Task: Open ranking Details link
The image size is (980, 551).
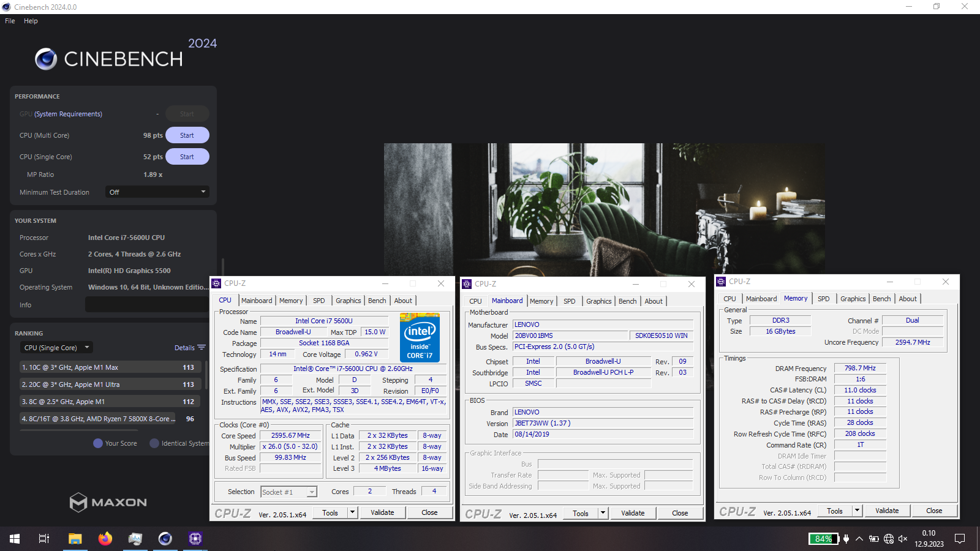Action: 184,348
